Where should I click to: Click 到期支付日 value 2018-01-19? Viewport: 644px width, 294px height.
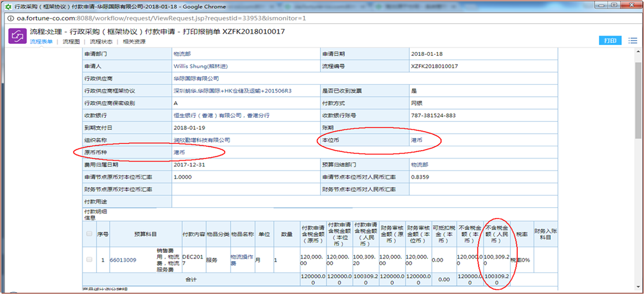[190, 128]
